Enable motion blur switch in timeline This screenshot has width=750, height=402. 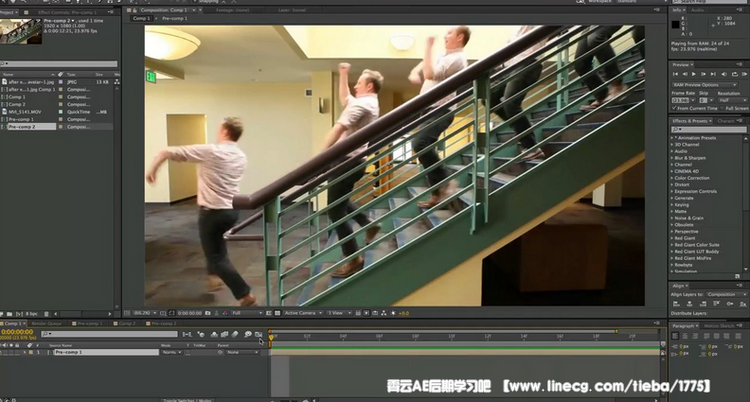(234, 334)
